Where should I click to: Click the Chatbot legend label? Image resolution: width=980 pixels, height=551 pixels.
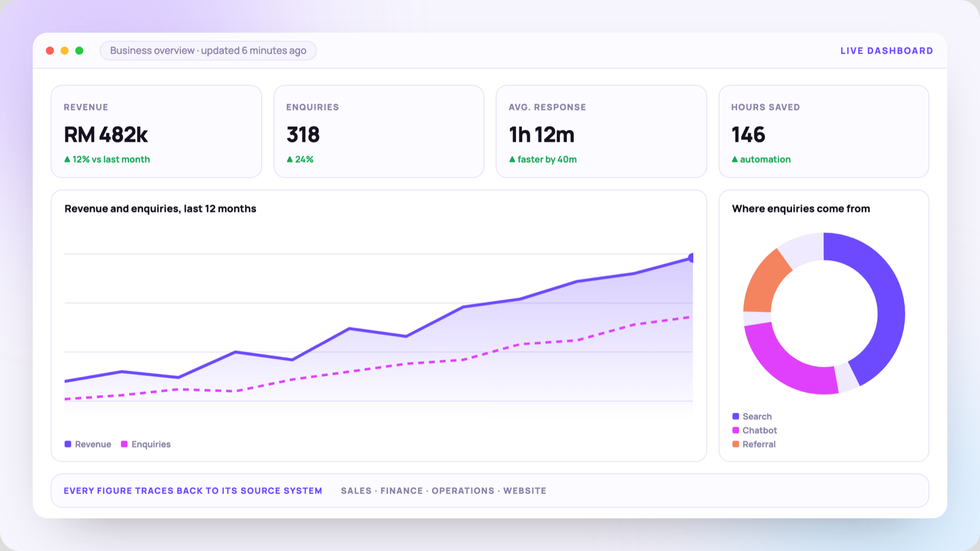[x=759, y=430]
